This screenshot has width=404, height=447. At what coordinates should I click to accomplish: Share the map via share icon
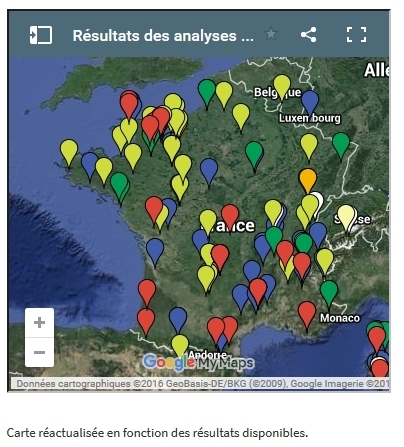click(308, 34)
